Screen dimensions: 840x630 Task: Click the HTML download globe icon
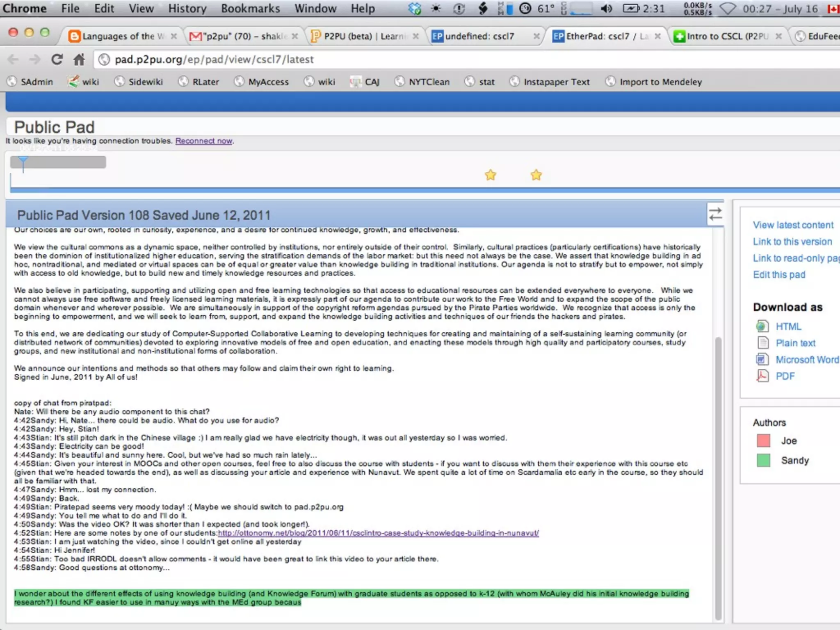point(762,326)
